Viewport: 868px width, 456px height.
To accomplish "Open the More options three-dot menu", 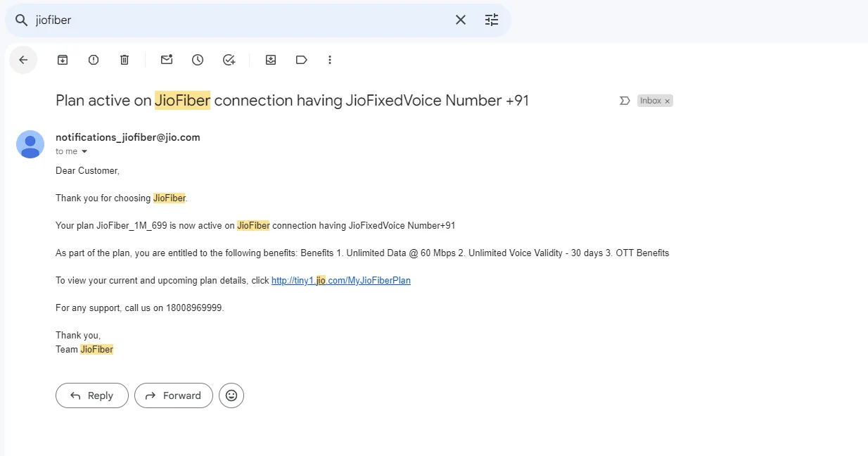I will [x=330, y=60].
